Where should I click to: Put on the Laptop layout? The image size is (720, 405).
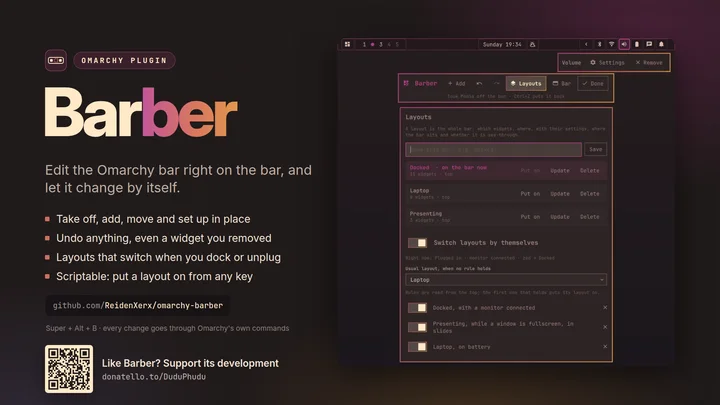coord(530,194)
